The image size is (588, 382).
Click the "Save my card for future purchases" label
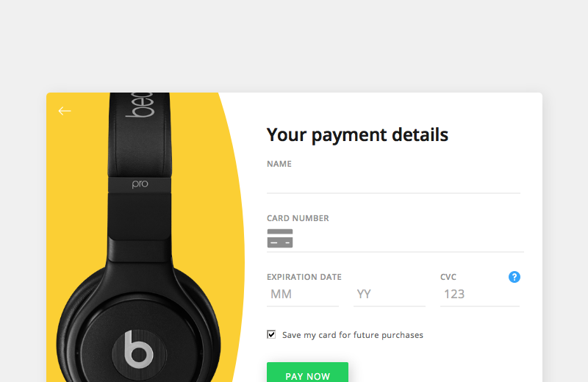tap(353, 335)
